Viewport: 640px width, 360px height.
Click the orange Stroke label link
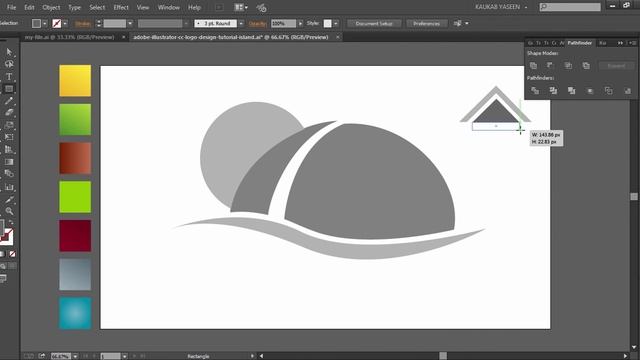pos(83,24)
